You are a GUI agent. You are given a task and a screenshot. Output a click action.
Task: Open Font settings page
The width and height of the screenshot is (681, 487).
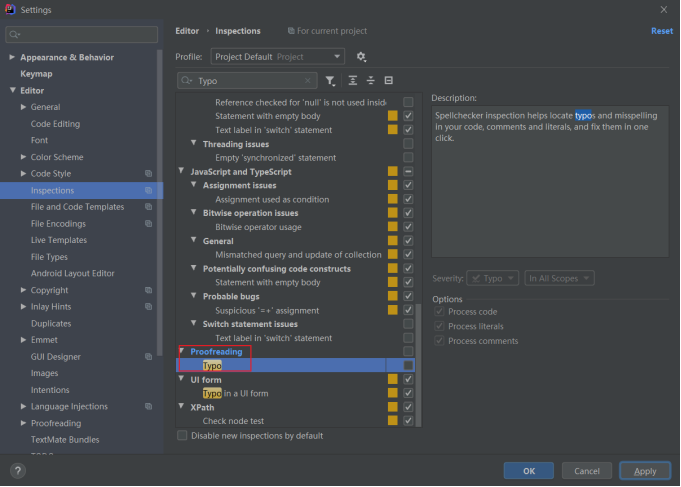click(x=40, y=140)
